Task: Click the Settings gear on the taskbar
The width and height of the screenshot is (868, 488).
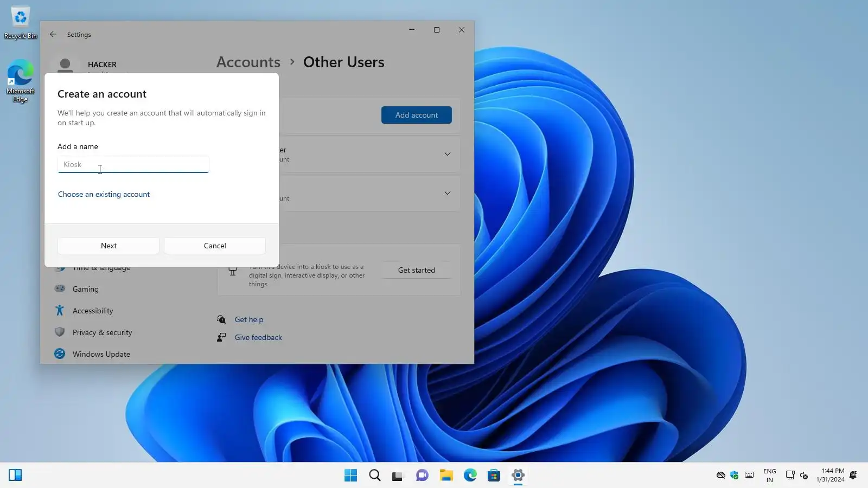Action: 518,476
